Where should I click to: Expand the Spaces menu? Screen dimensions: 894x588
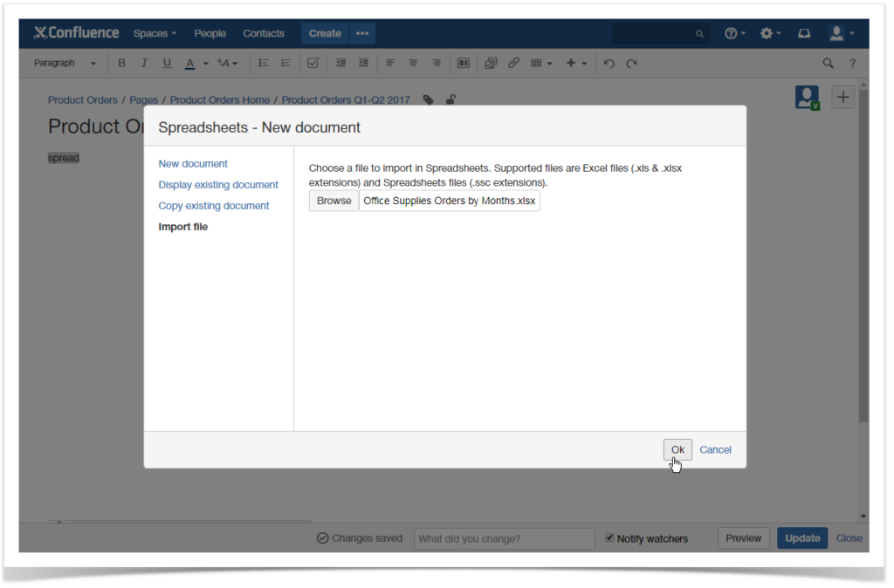[155, 33]
